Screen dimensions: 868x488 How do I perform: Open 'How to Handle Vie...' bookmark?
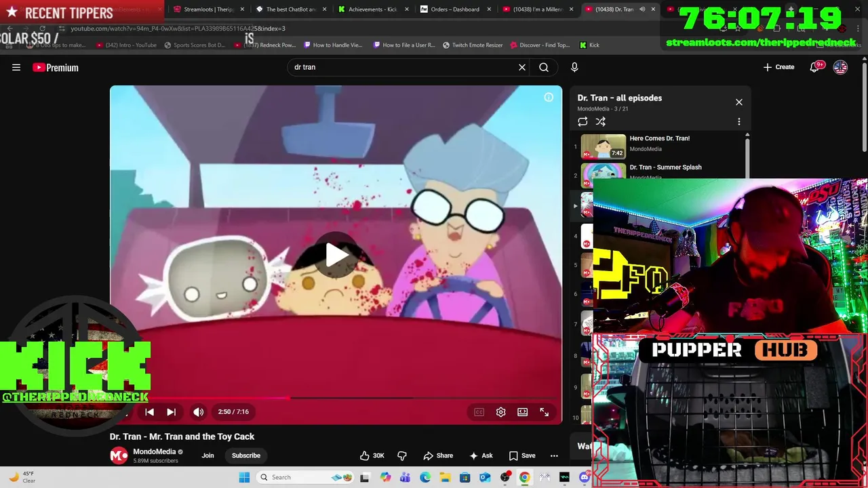tap(333, 45)
